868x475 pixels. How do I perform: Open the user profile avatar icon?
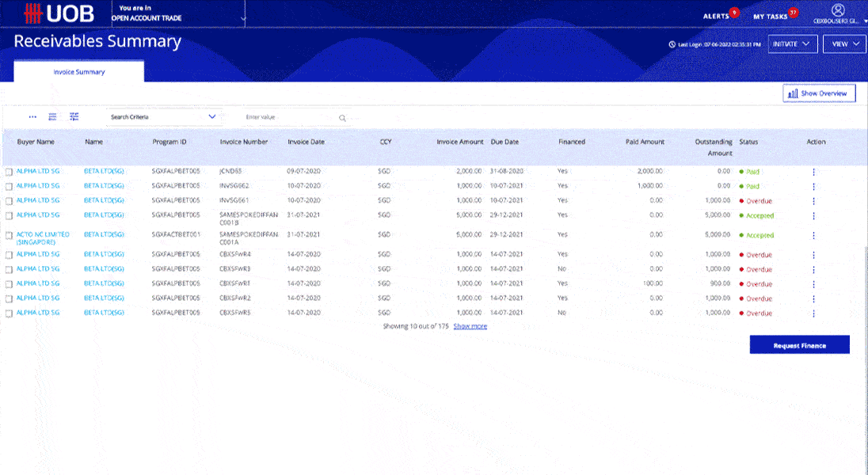(x=839, y=9)
